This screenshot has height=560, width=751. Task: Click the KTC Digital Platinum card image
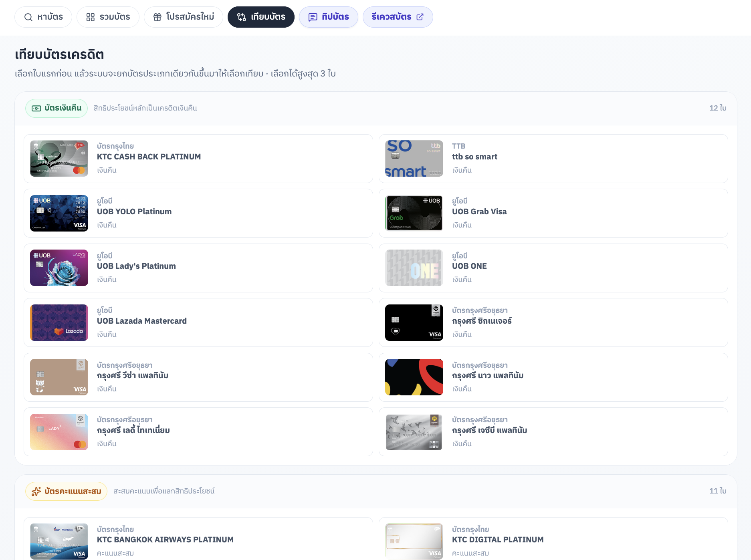414,541
